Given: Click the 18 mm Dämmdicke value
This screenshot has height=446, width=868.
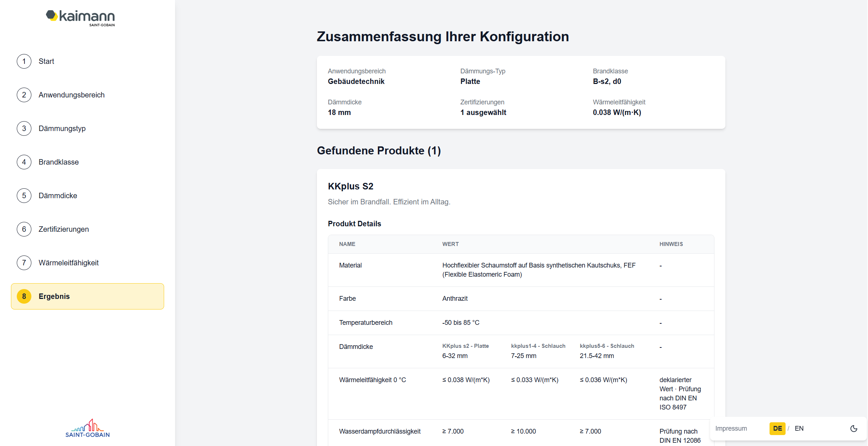Looking at the screenshot, I should point(339,112).
